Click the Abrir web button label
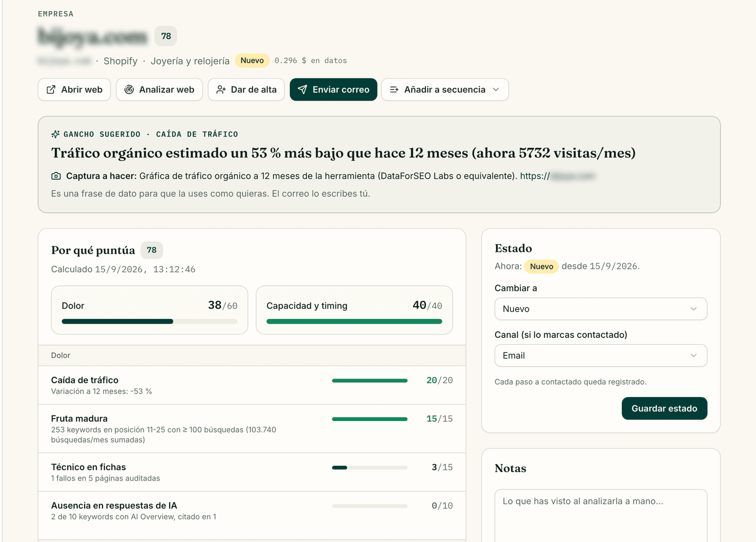This screenshot has width=756, height=542. click(82, 90)
